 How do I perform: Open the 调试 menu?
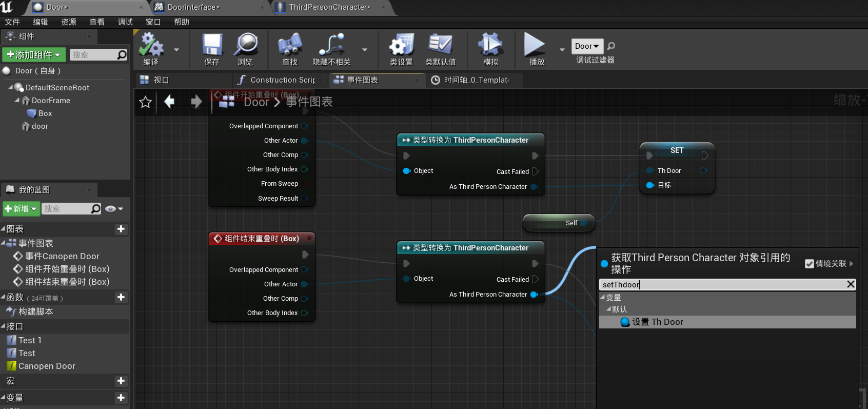click(125, 22)
